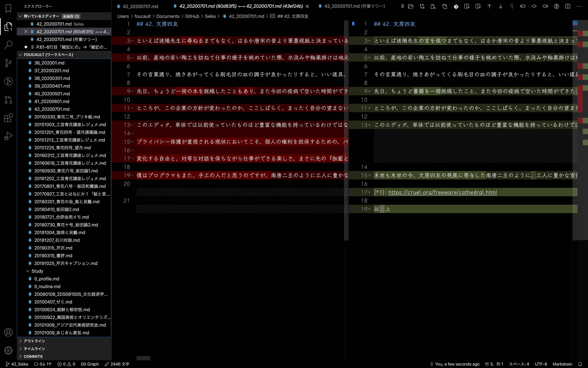588x368 pixels.
Task: Open the Extensions view icon
Action: [x=8, y=118]
